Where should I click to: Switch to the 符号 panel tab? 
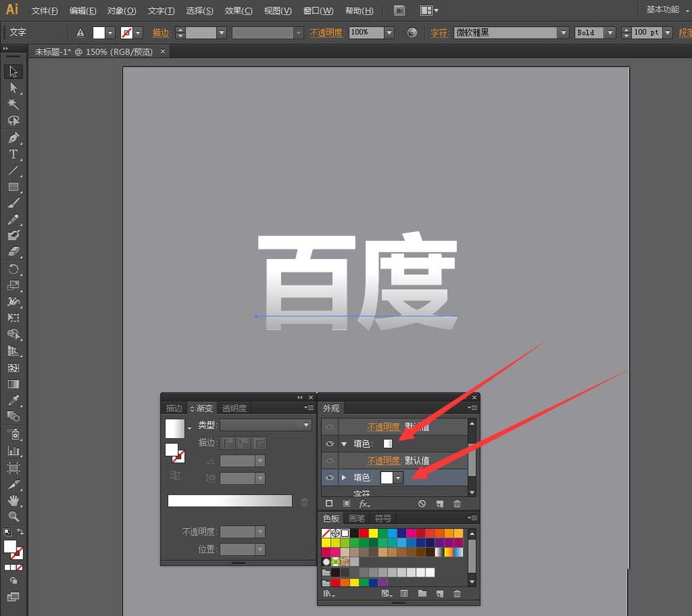tap(383, 518)
